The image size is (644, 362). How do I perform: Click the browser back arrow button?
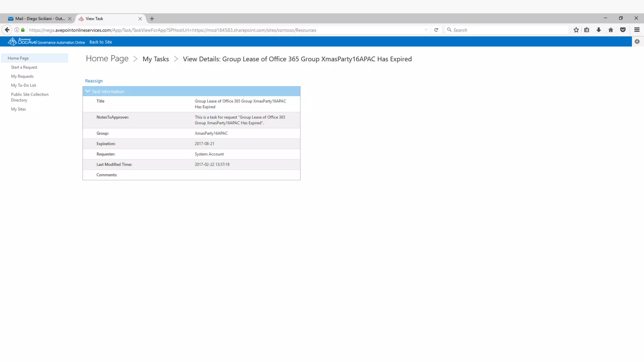coord(7,30)
